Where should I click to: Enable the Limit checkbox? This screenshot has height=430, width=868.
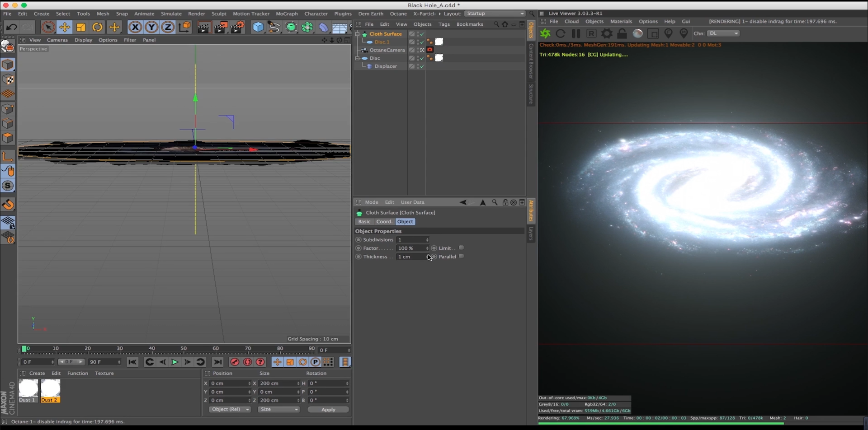click(461, 248)
